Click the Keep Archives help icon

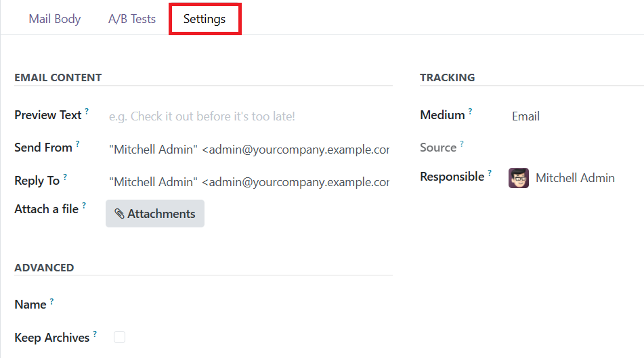(x=95, y=334)
